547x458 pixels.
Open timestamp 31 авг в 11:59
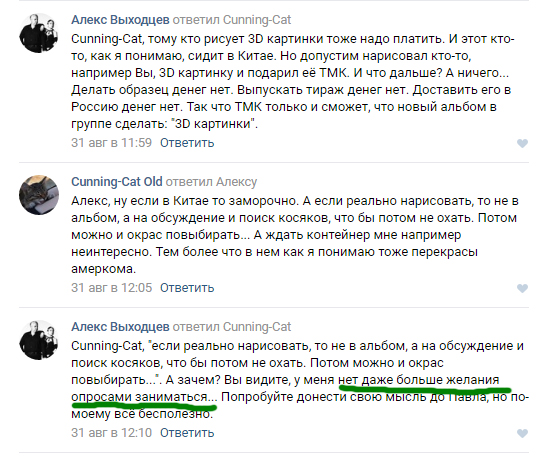(x=112, y=143)
